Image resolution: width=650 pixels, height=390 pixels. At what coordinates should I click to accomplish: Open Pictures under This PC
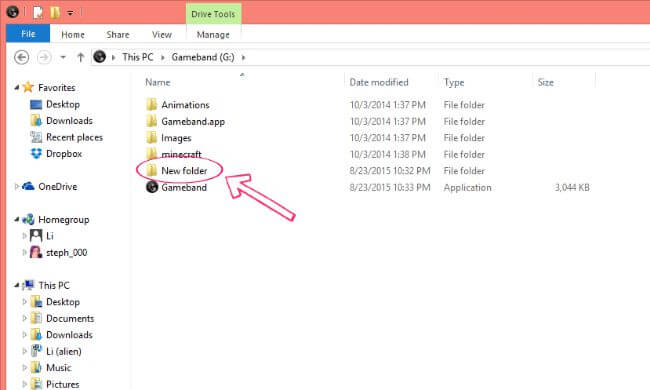[63, 384]
